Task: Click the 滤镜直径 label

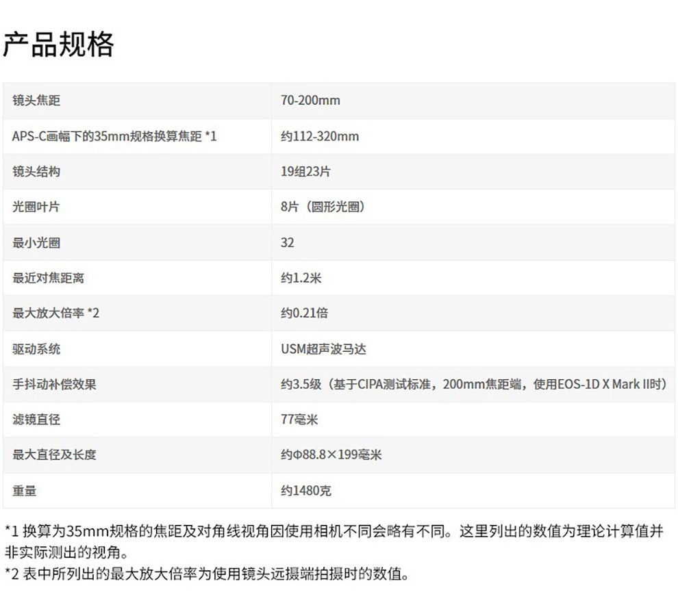Action: coord(36,420)
